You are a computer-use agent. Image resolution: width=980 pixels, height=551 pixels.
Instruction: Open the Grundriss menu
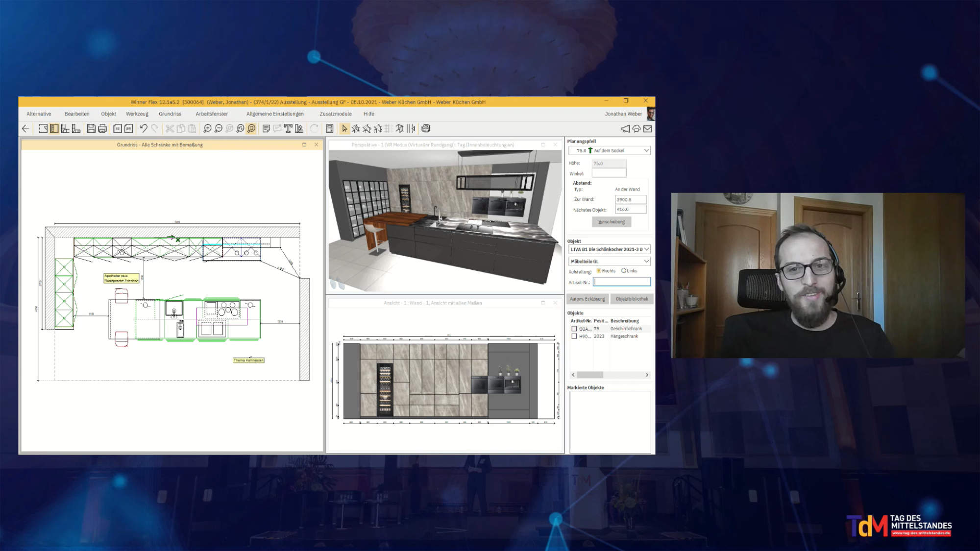coord(170,114)
